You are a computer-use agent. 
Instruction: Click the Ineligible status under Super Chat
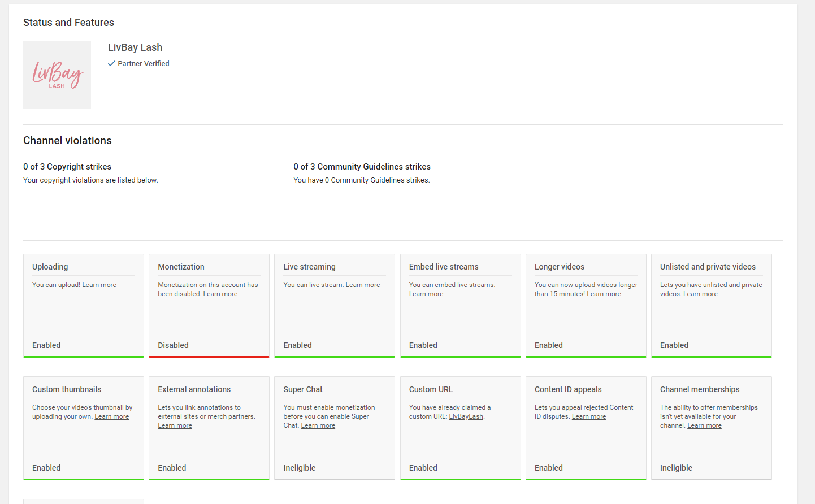pyautogui.click(x=299, y=468)
